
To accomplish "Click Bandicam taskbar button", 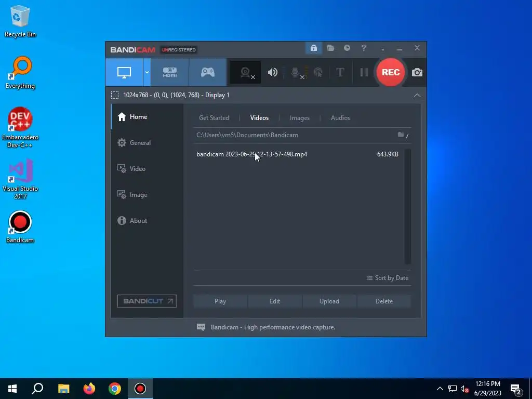I will [140, 389].
